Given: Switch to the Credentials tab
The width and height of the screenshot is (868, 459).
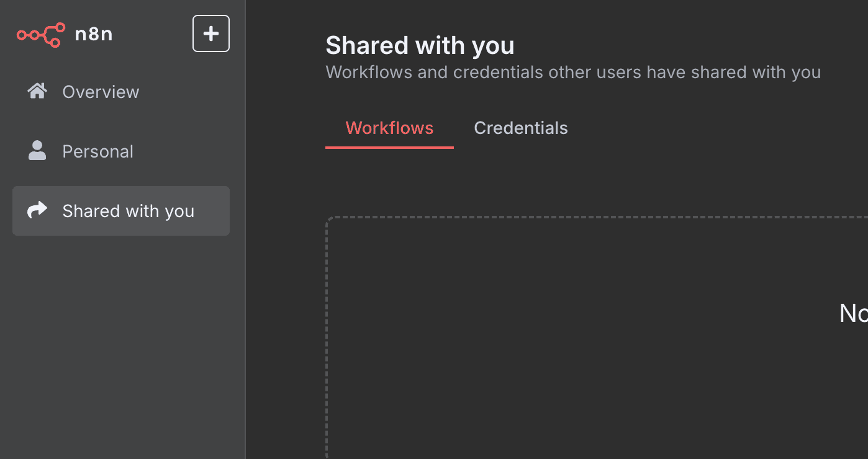Looking at the screenshot, I should [x=521, y=128].
